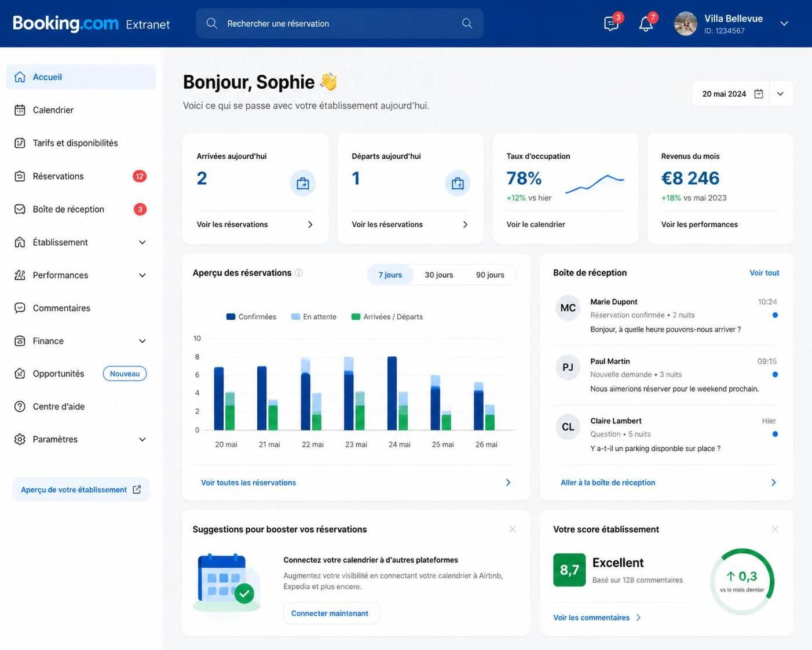Go to Accueil in sidebar

point(81,77)
